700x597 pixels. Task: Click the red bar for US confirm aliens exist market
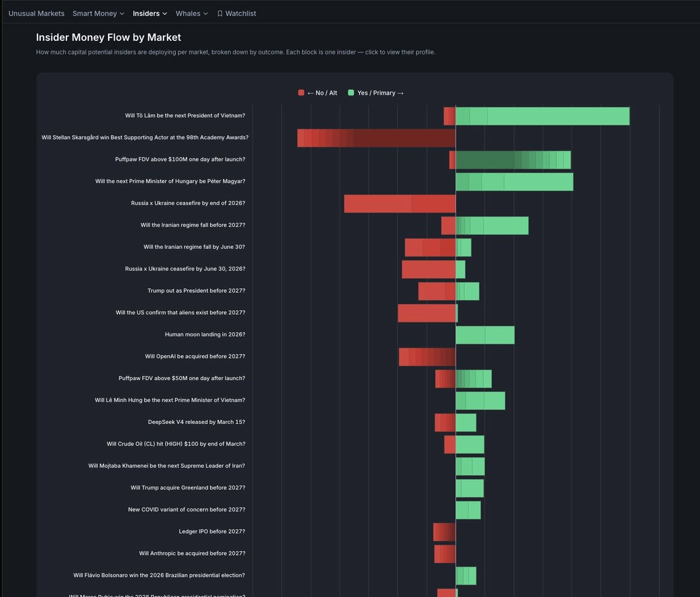426,313
